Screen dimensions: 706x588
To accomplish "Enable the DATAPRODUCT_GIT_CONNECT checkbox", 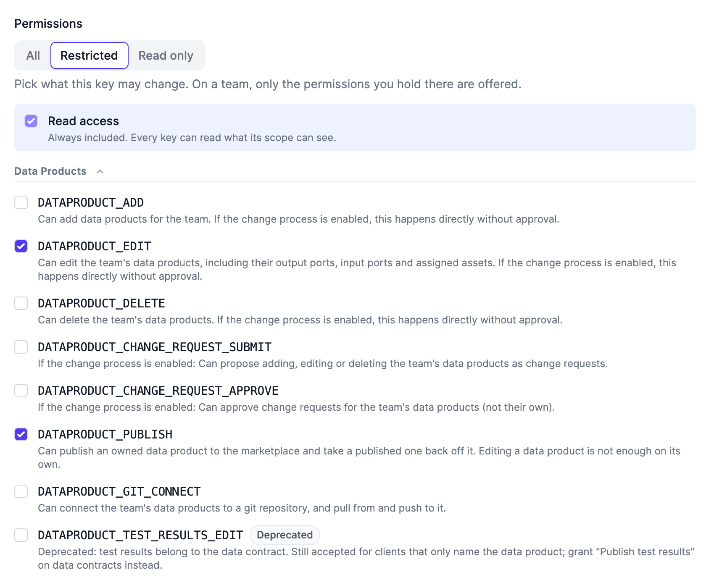I will [21, 491].
